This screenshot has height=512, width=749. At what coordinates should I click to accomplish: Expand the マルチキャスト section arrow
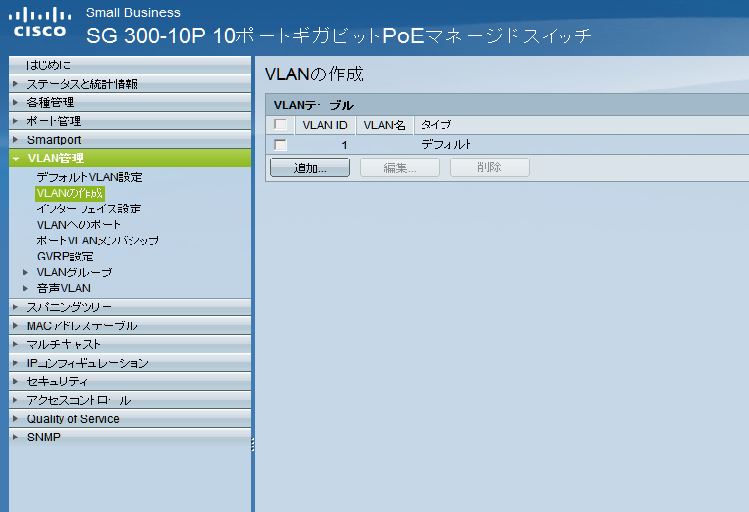[15, 344]
